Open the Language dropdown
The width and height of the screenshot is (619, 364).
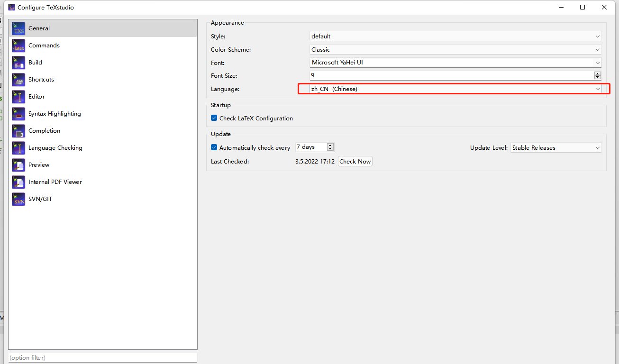pos(455,89)
